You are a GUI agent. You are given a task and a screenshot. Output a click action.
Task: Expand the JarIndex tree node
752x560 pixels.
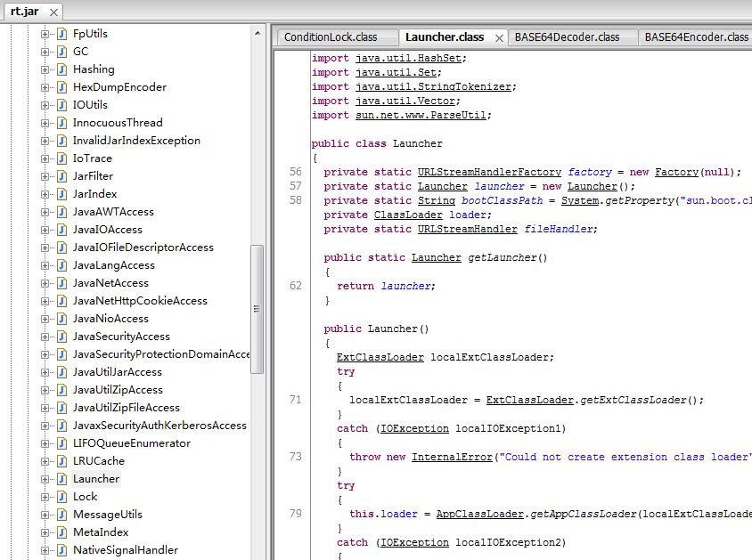45,194
